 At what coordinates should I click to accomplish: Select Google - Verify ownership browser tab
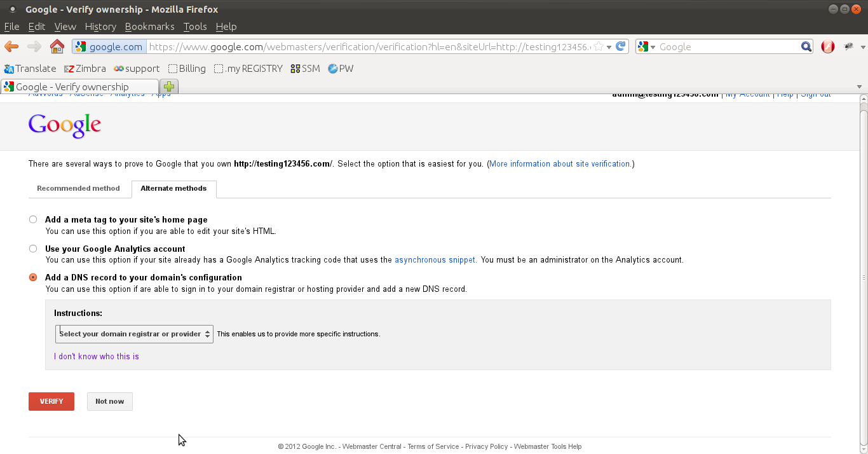(79, 86)
